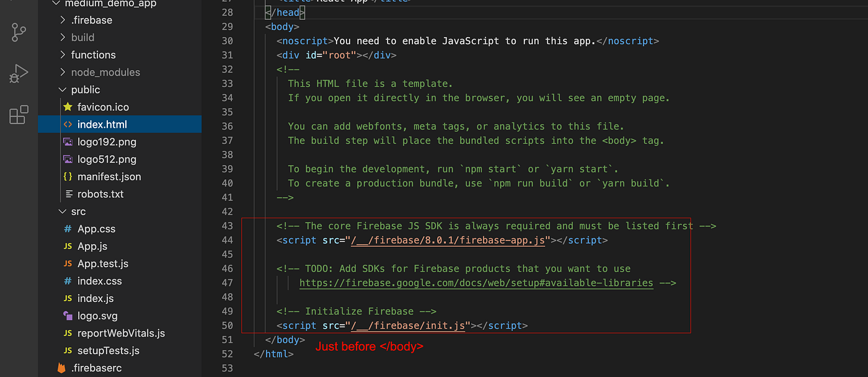
Task: Click the 'To begin the development' comment line
Action: (x=453, y=169)
